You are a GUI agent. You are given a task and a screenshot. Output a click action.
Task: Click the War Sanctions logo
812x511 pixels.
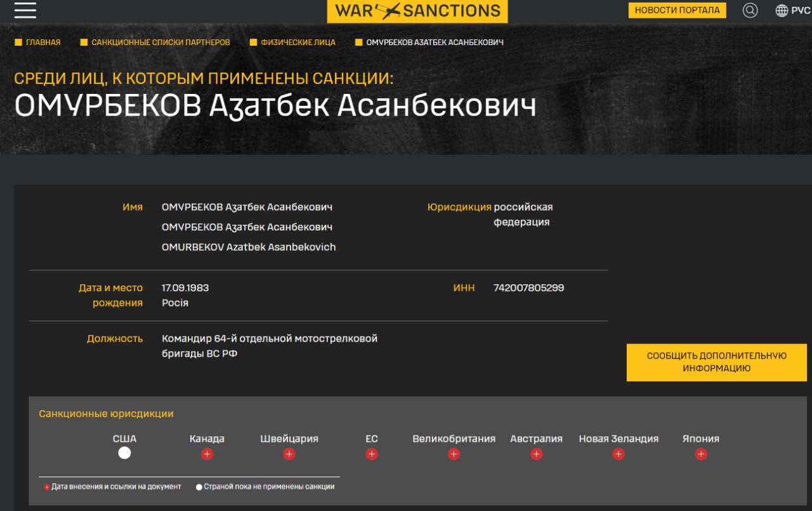417,11
